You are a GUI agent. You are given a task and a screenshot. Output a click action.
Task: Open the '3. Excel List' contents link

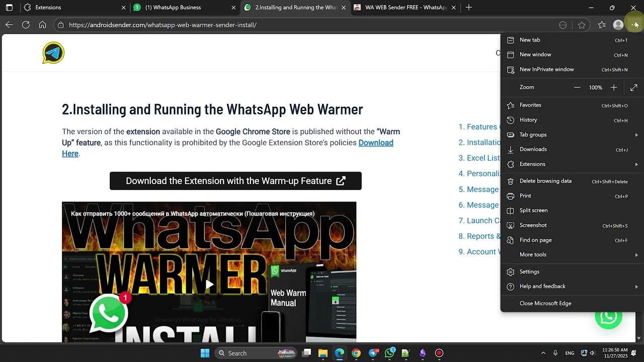tap(479, 158)
